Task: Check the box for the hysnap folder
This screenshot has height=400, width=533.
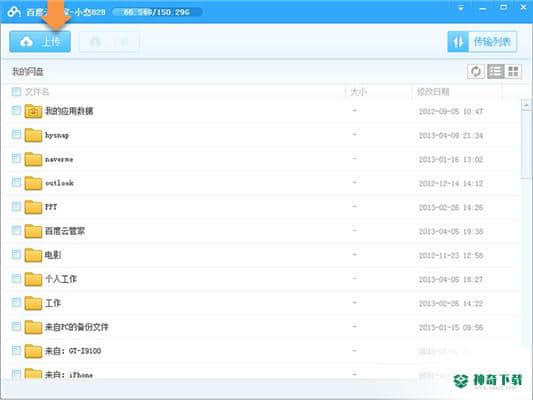Action: click(x=16, y=134)
